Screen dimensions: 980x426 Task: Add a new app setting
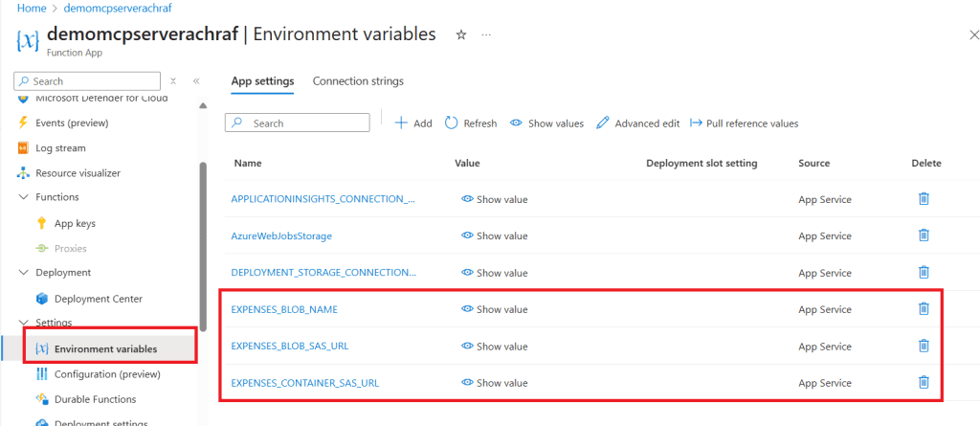(413, 123)
